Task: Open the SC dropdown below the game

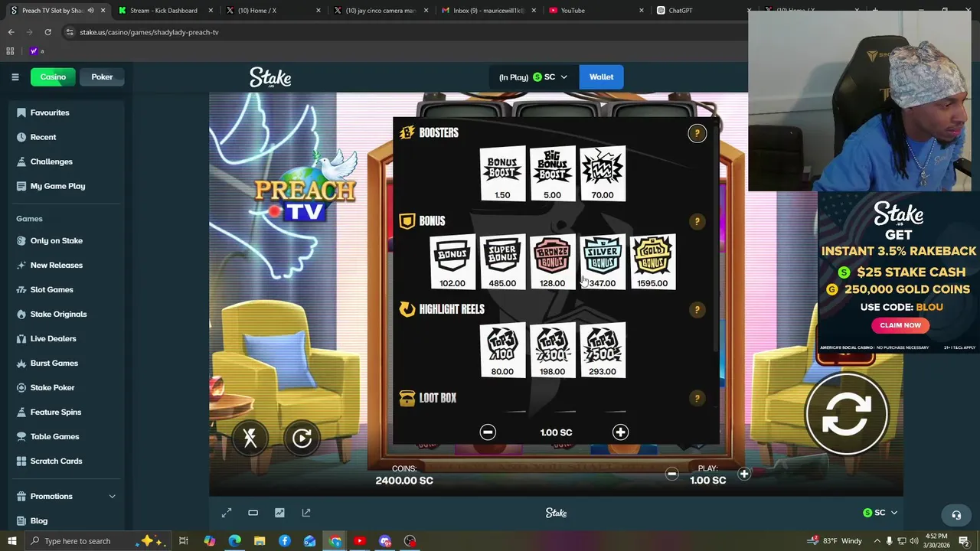Action: point(880,513)
